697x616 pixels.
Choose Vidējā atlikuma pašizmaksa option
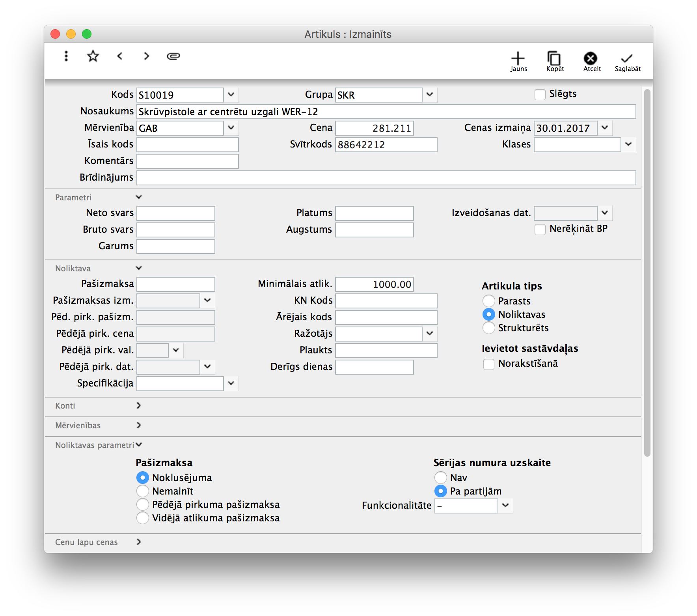[143, 518]
